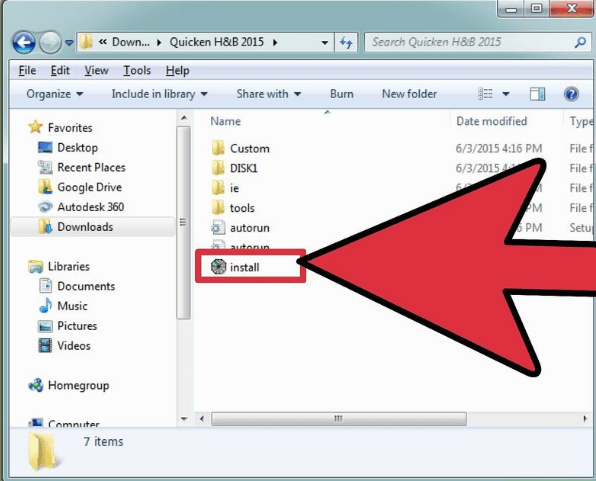This screenshot has height=481, width=596.
Task: Open Recent Places
Action: tap(91, 167)
